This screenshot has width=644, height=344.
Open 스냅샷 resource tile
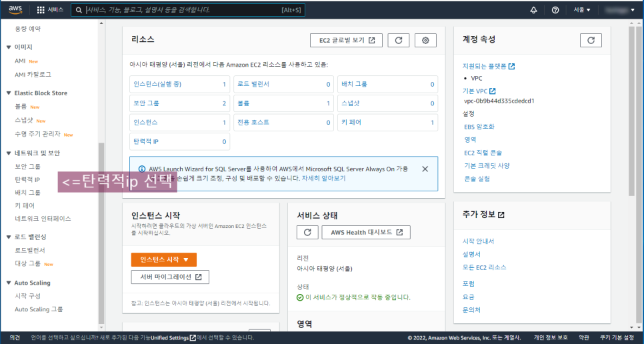point(387,103)
